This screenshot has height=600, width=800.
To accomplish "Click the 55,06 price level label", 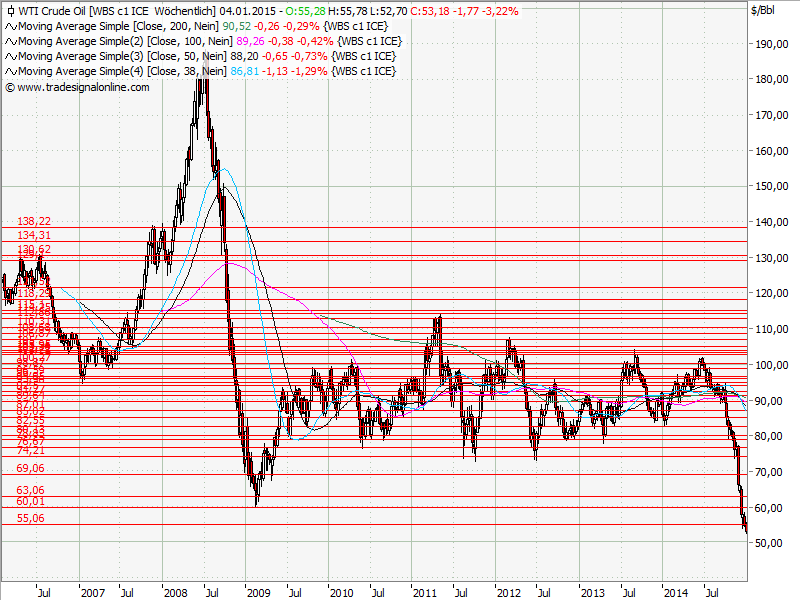I will click(x=32, y=517).
